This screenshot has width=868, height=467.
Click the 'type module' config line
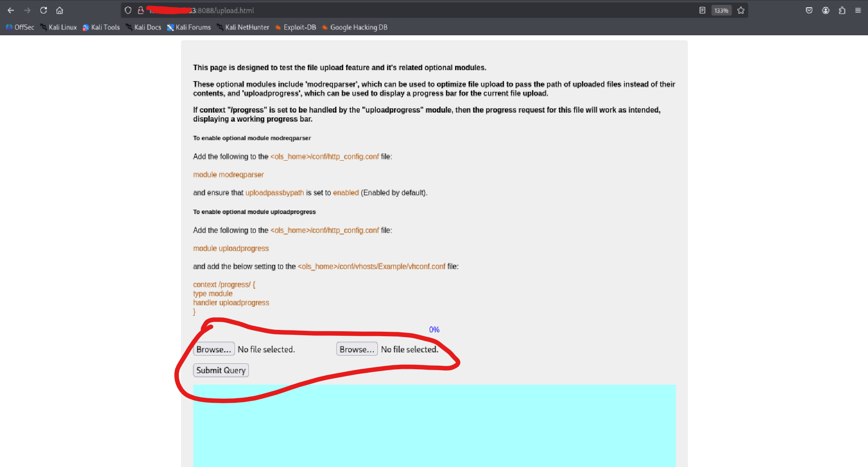(x=213, y=294)
